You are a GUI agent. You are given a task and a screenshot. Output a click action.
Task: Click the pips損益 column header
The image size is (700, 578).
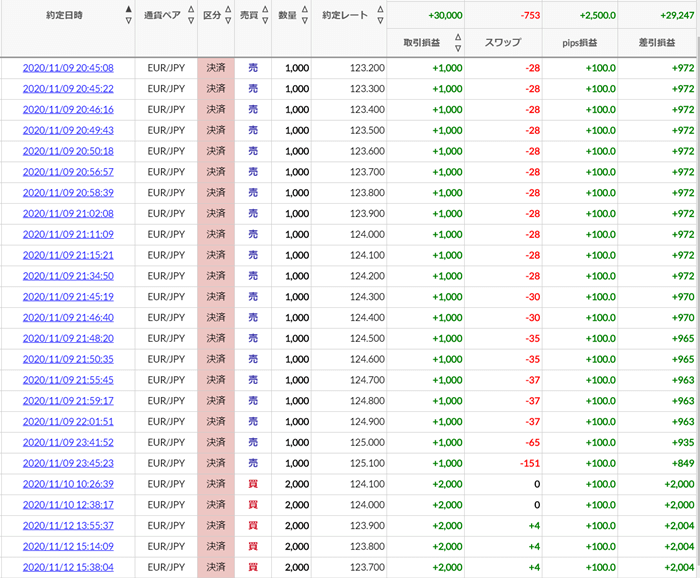tap(580, 43)
